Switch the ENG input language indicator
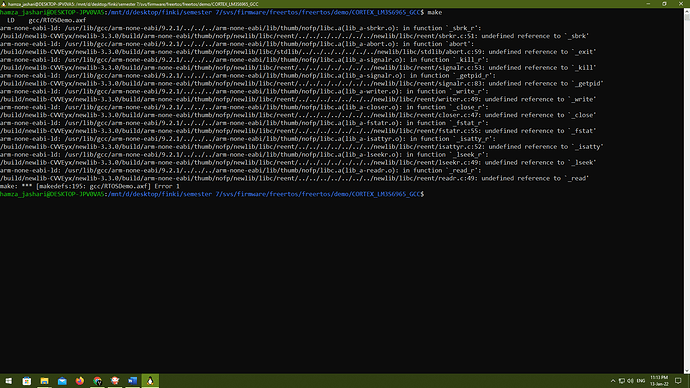690x388 pixels. (641, 381)
